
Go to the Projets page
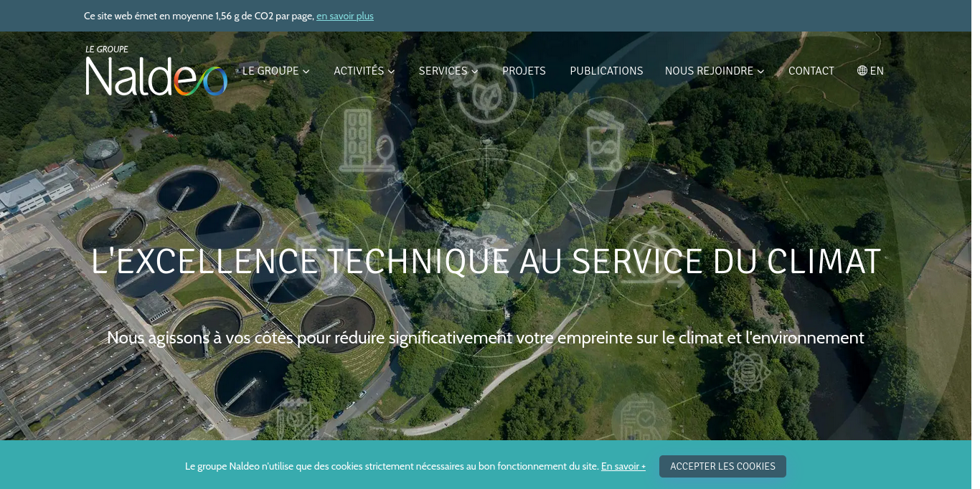[524, 71]
